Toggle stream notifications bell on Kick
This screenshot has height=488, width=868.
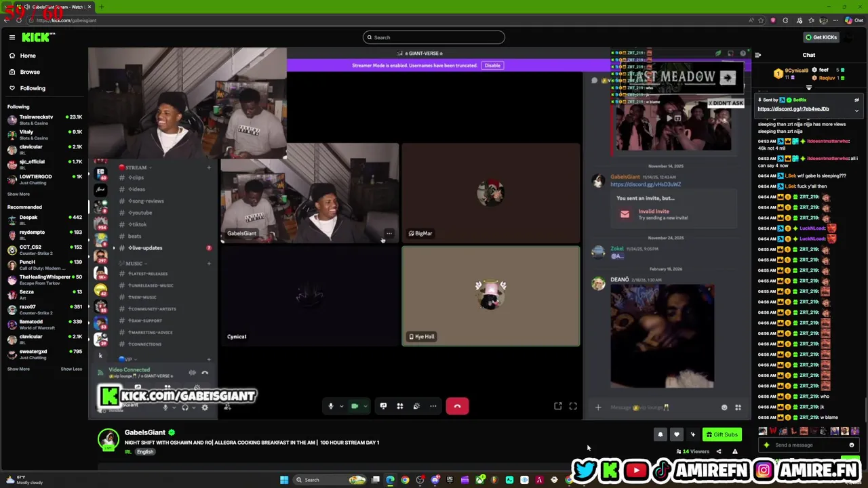click(660, 434)
